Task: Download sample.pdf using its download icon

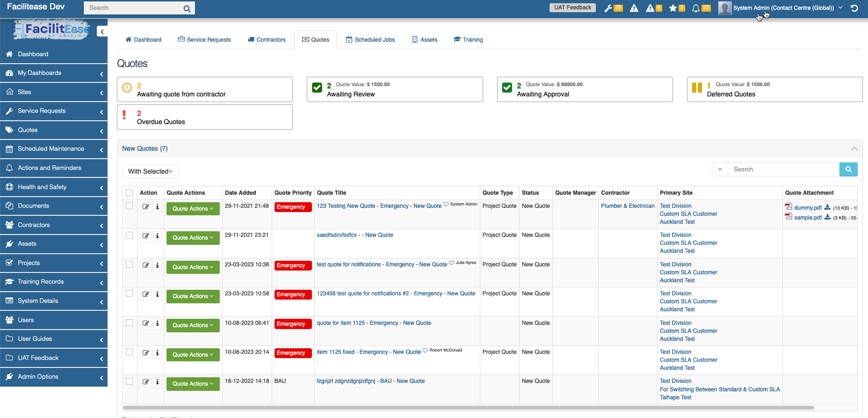Action: pos(827,217)
